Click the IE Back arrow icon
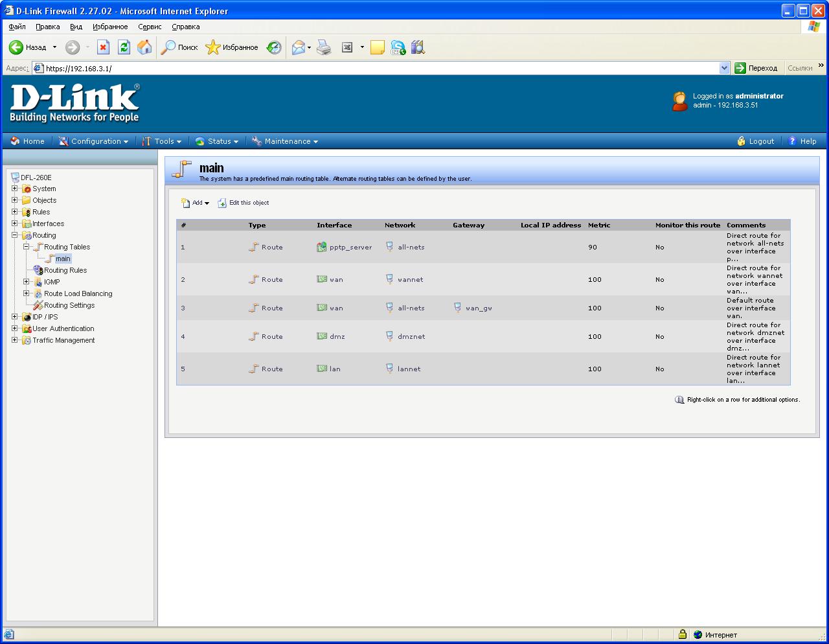The height and width of the screenshot is (644, 829). click(16, 47)
